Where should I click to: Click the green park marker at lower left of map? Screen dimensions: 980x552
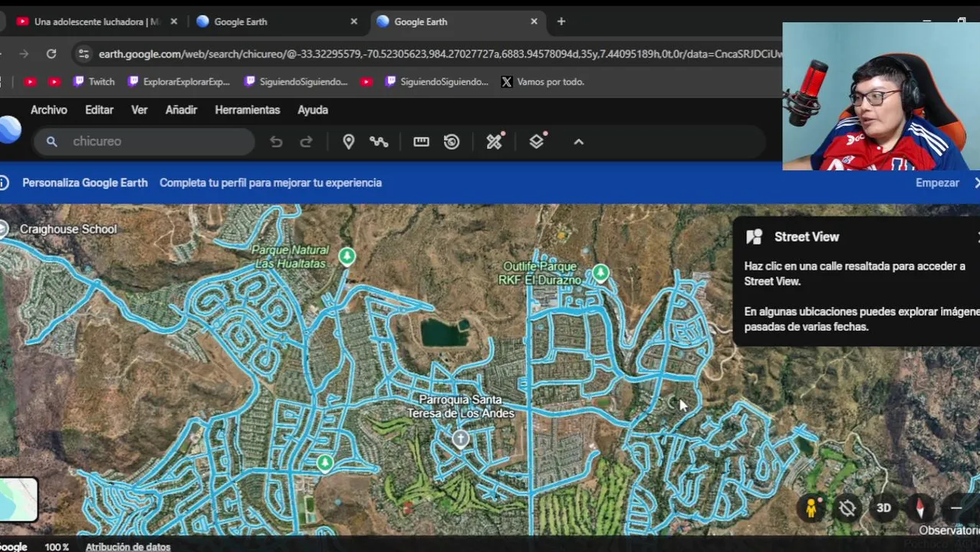[x=325, y=462]
